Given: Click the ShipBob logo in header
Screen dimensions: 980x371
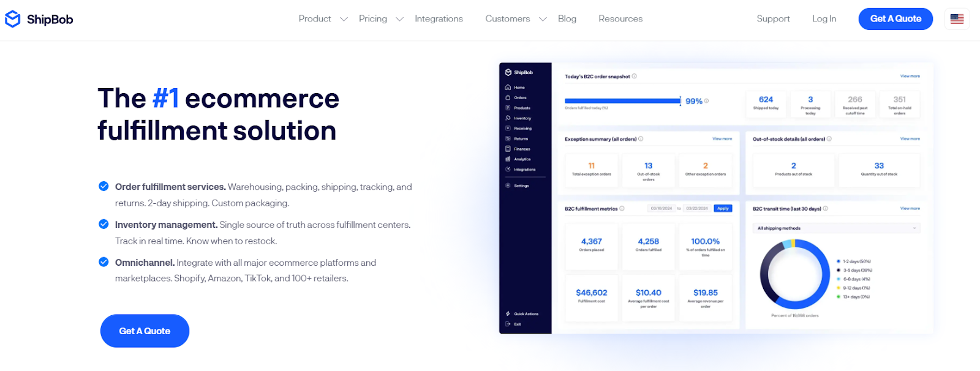Looking at the screenshot, I should pyautogui.click(x=39, y=20).
